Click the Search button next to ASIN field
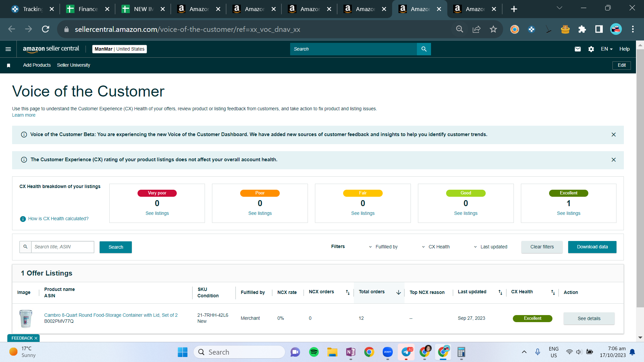 point(116,247)
